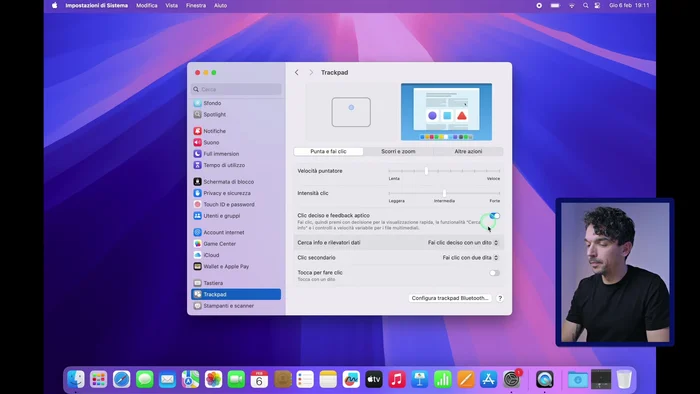
Task: Click the Wi-Fi status icon
Action: click(x=572, y=5)
